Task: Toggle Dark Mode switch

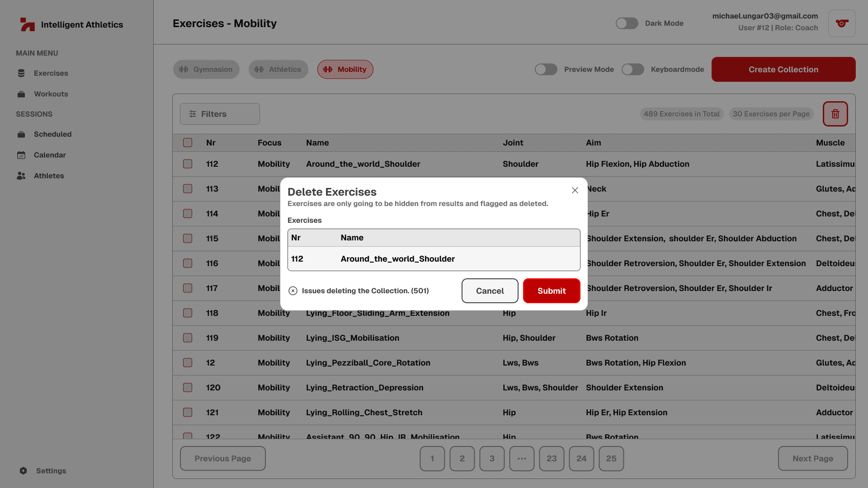Action: point(627,23)
